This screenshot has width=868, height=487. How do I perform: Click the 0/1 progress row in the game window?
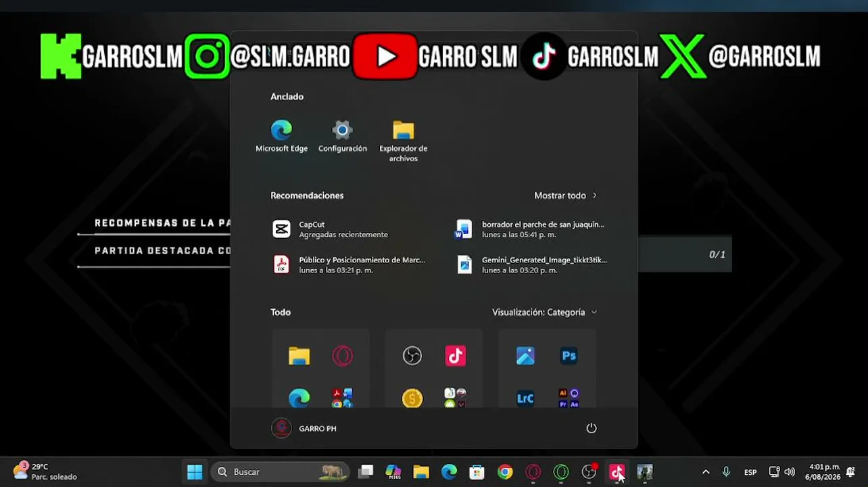(684, 254)
